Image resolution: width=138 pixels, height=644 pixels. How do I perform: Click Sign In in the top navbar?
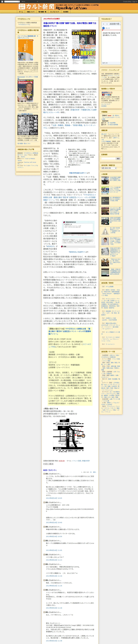(135, 2)
